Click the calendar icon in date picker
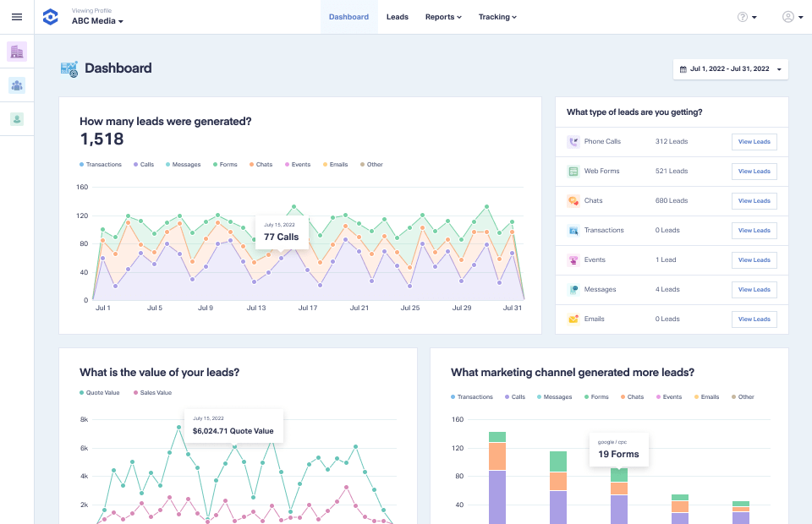This screenshot has height=524, width=812. pyautogui.click(x=683, y=69)
